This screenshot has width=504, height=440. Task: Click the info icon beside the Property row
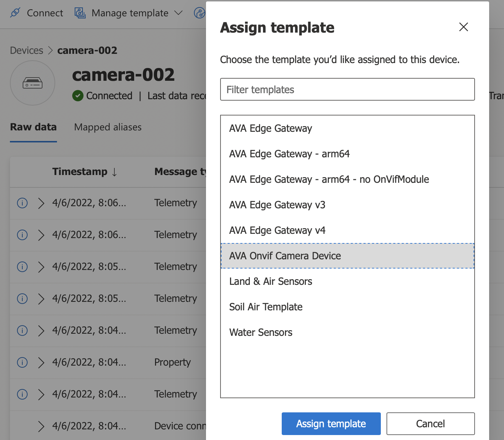tap(22, 362)
